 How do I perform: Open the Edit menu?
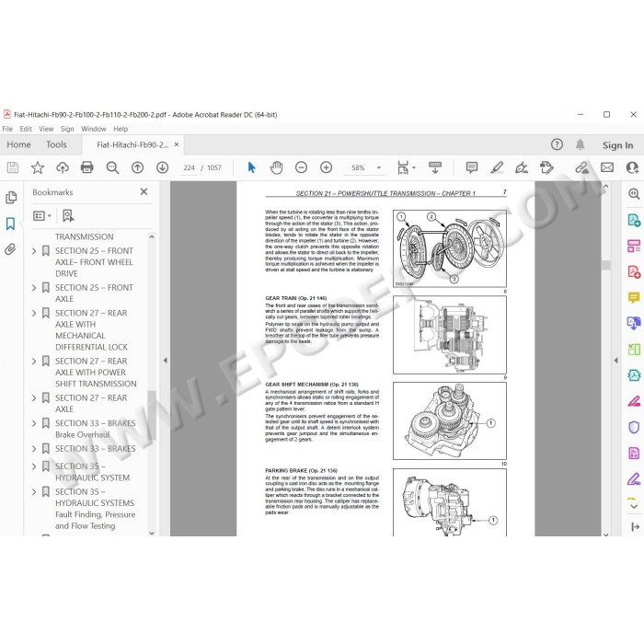point(26,129)
